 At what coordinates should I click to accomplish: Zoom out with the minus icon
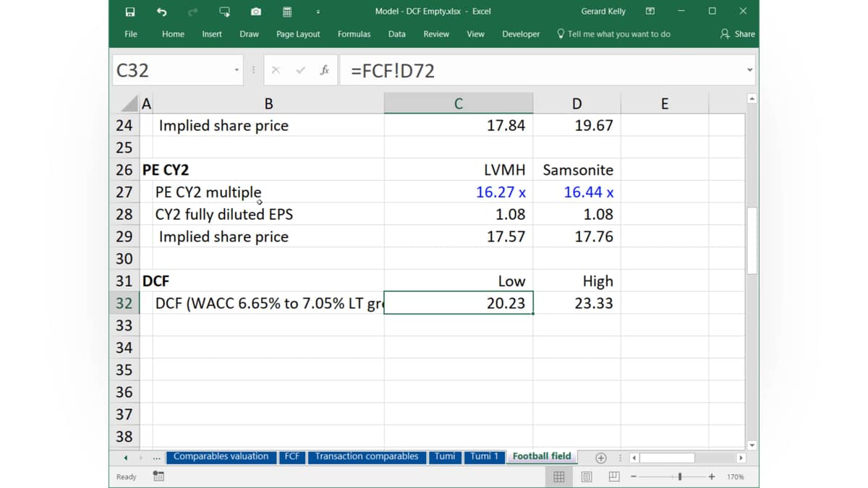click(634, 476)
